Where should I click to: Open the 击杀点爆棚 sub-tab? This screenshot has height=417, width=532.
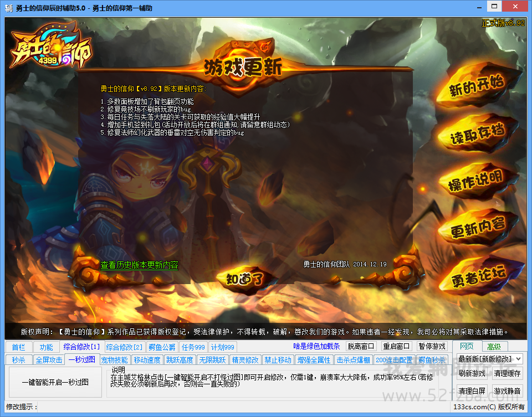pyautogui.click(x=353, y=360)
